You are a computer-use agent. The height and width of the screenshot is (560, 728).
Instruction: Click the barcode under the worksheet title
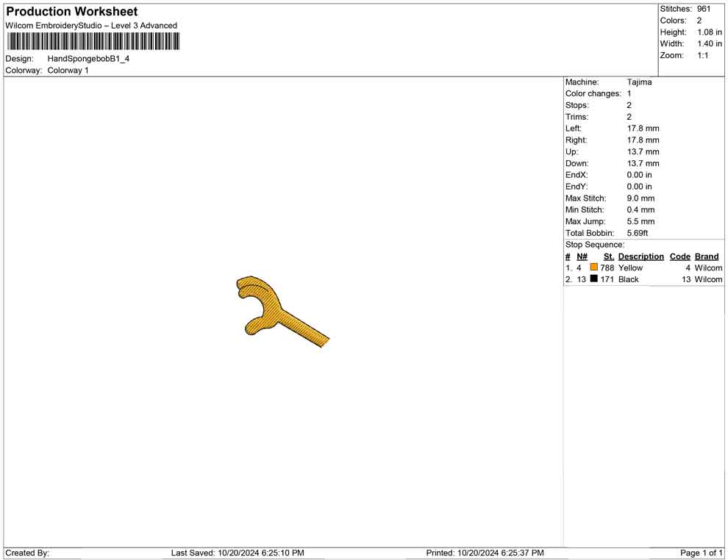point(93,42)
